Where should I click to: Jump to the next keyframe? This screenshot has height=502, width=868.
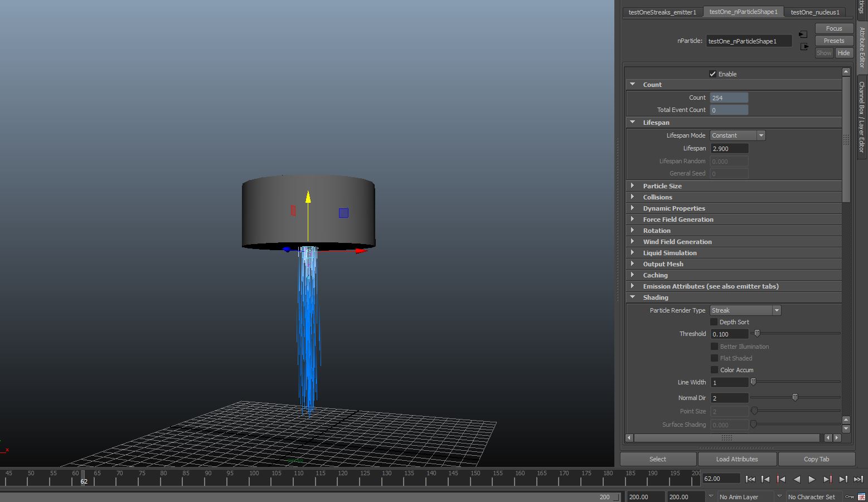(828, 479)
